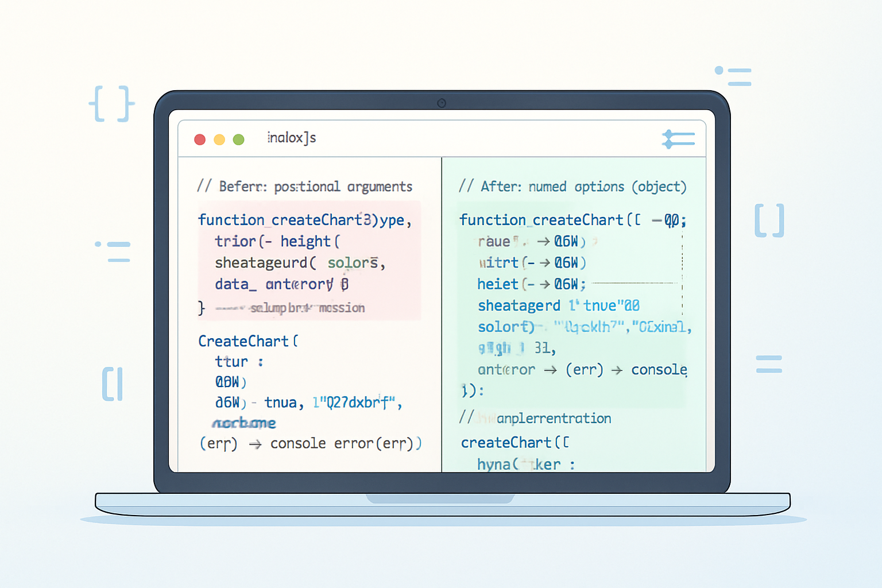
Task: Open the sliders settings icon in title bar
Action: coord(678,139)
